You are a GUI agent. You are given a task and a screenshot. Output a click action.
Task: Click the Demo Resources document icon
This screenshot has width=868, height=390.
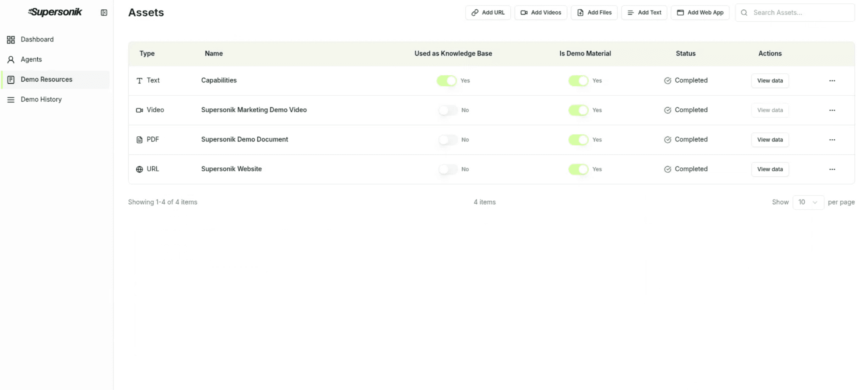[11, 80]
